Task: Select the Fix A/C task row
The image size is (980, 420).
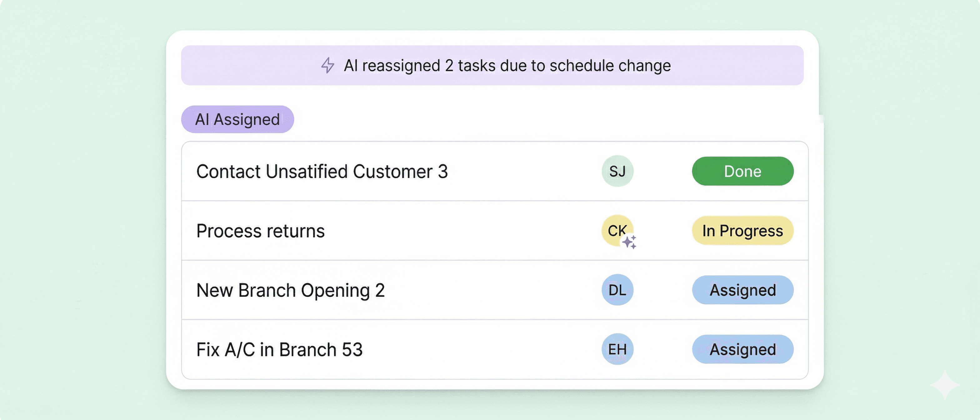Action: pyautogui.click(x=495, y=349)
